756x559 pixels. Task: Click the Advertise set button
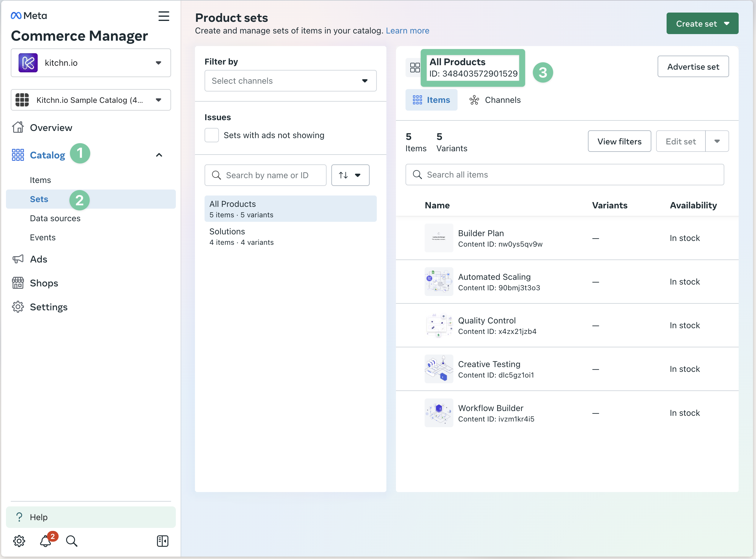click(x=693, y=67)
